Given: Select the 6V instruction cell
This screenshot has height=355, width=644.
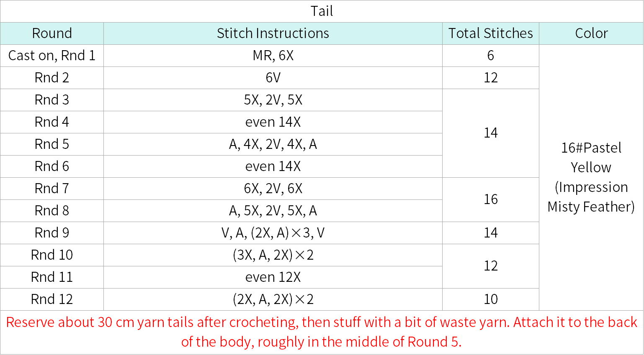Looking at the screenshot, I should [273, 78].
